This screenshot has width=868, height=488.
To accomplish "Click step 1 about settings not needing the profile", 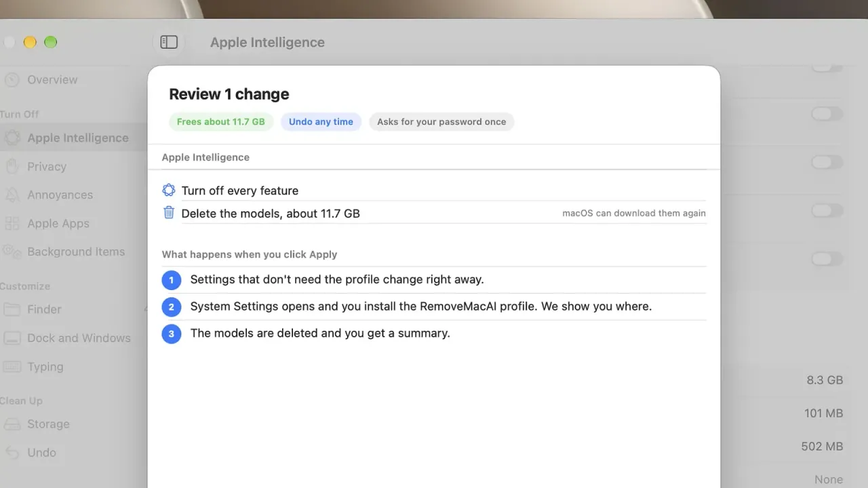I will coord(337,279).
